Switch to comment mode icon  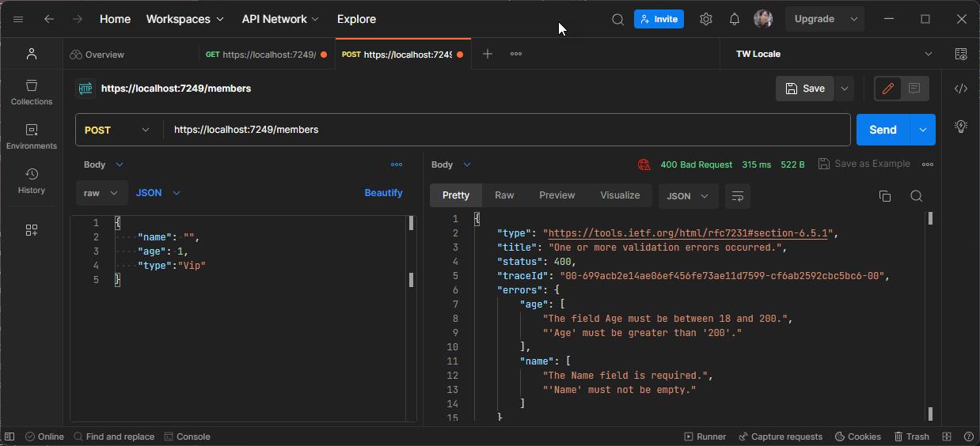914,89
